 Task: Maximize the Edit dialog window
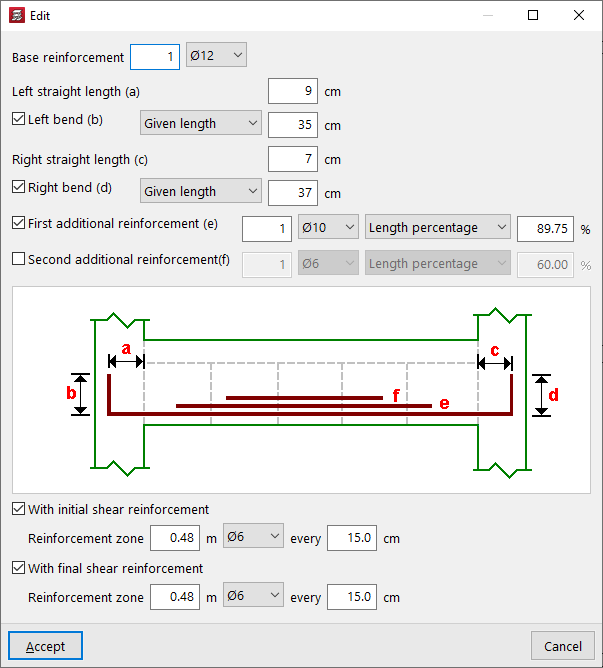(533, 15)
